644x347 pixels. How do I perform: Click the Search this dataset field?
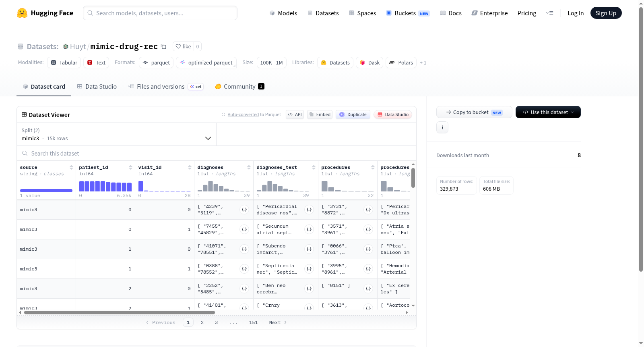point(217,153)
